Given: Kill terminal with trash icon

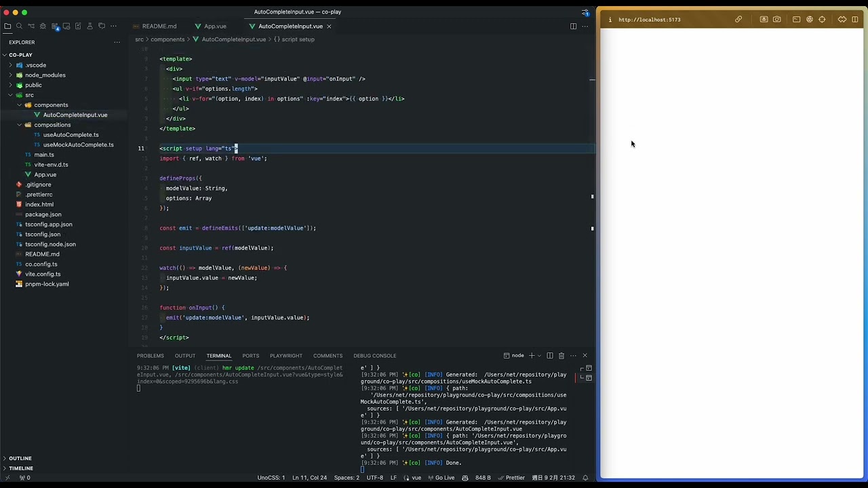Looking at the screenshot, I should [561, 355].
